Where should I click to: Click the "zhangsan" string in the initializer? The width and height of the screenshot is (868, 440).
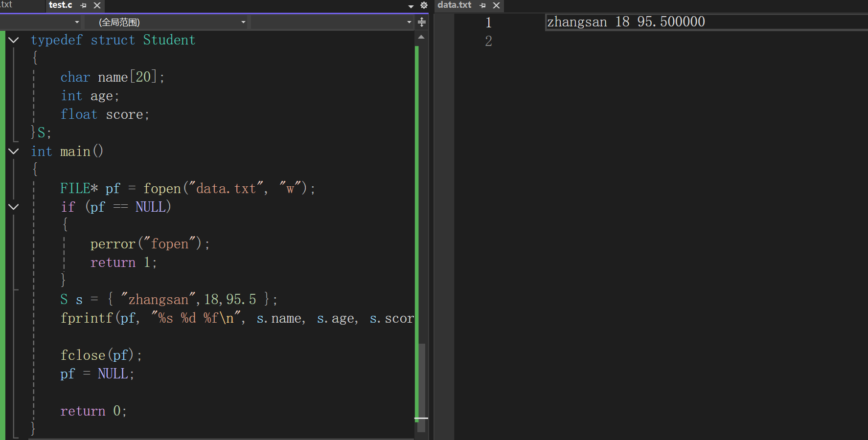click(159, 300)
